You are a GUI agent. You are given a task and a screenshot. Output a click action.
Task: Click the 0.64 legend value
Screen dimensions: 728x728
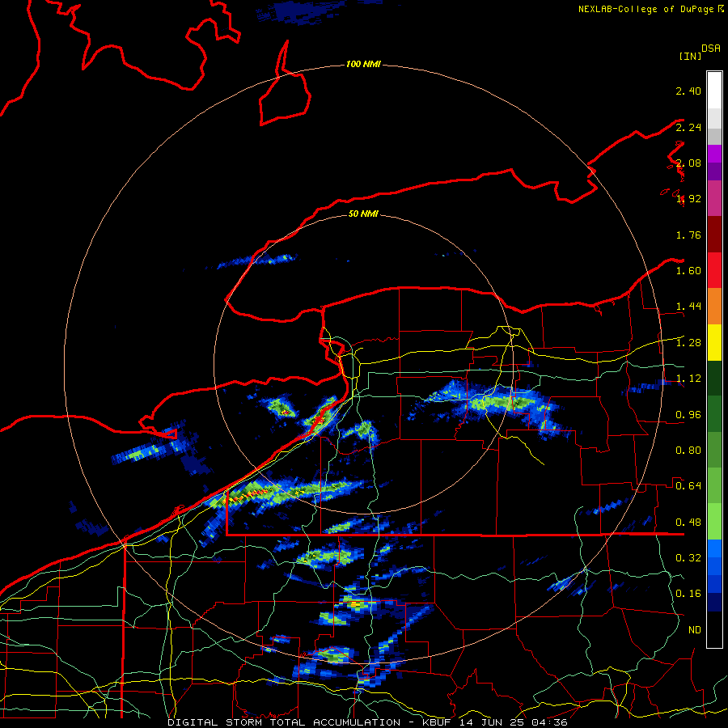point(688,486)
